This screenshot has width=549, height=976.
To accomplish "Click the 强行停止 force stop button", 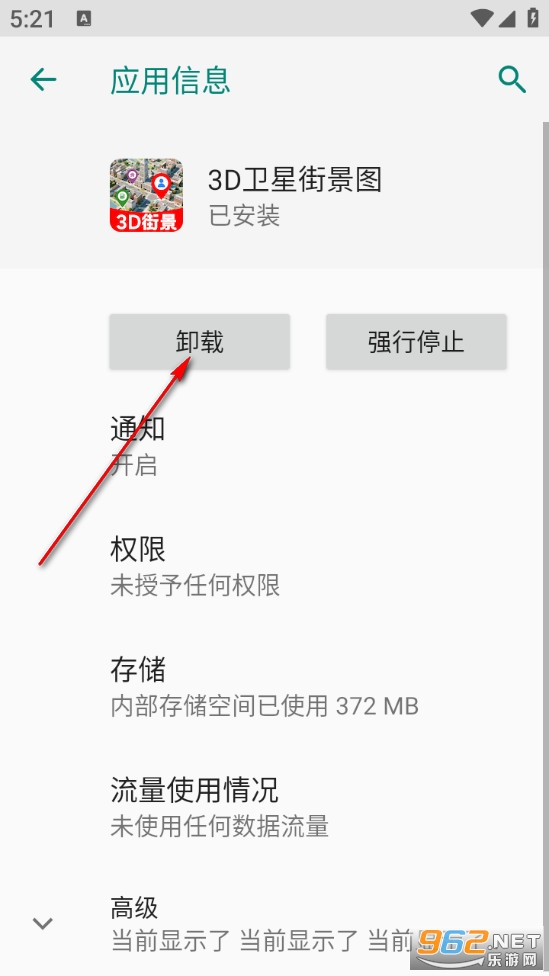I will coord(416,342).
